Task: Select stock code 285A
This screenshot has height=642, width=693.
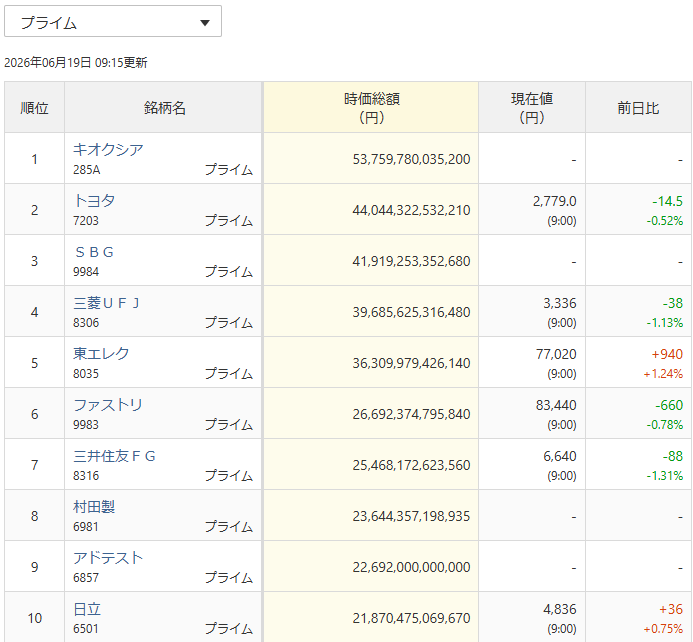Action: point(87,170)
